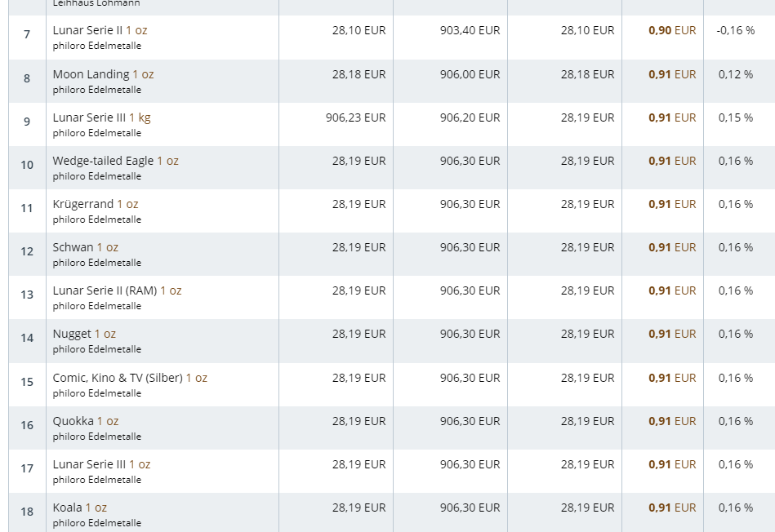Click philoro Edelmetalle dealer under Moon Landing
Viewport: 775px width, 532px height.
click(96, 90)
